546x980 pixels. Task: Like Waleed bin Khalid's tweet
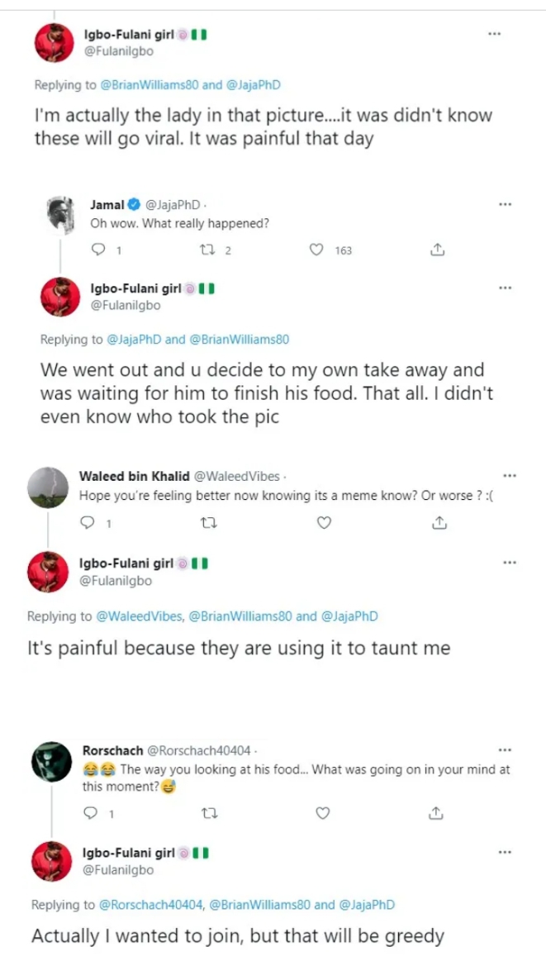324,522
